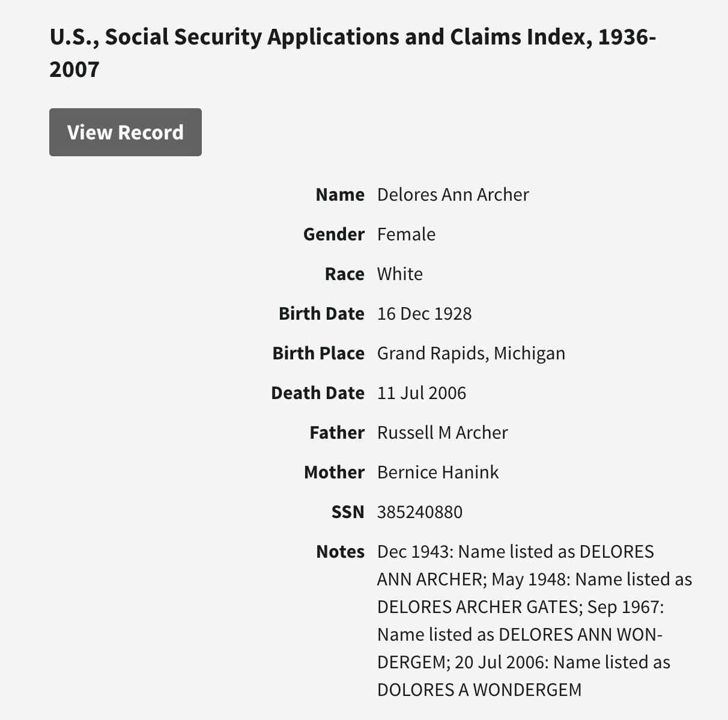The image size is (728, 720).
Task: Click the Birth Date label
Action: (x=321, y=314)
